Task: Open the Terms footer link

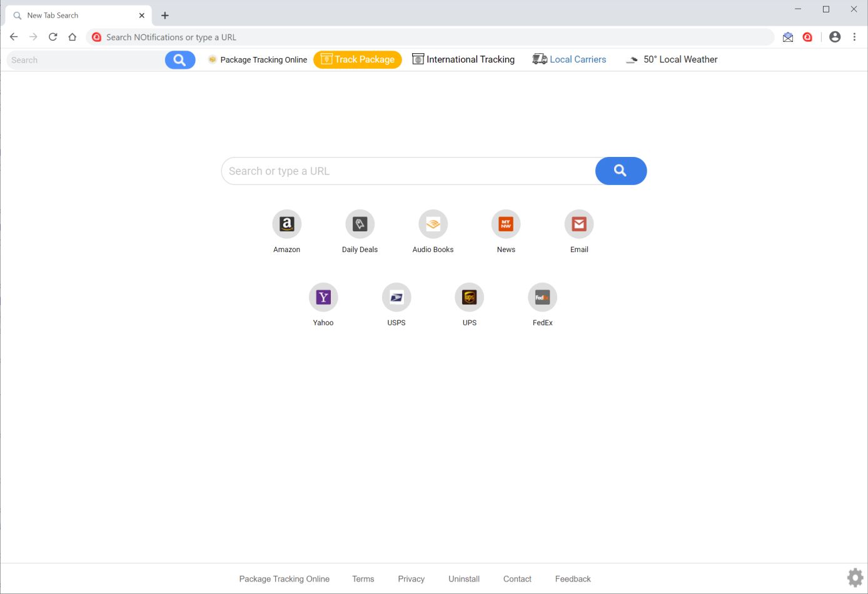Action: (363, 579)
